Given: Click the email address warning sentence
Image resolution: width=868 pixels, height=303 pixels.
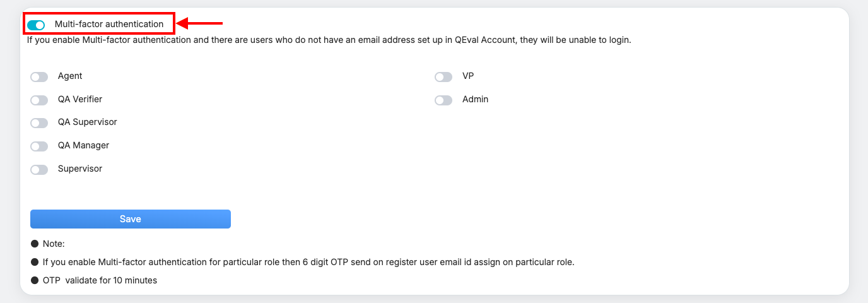Looking at the screenshot, I should tap(329, 40).
